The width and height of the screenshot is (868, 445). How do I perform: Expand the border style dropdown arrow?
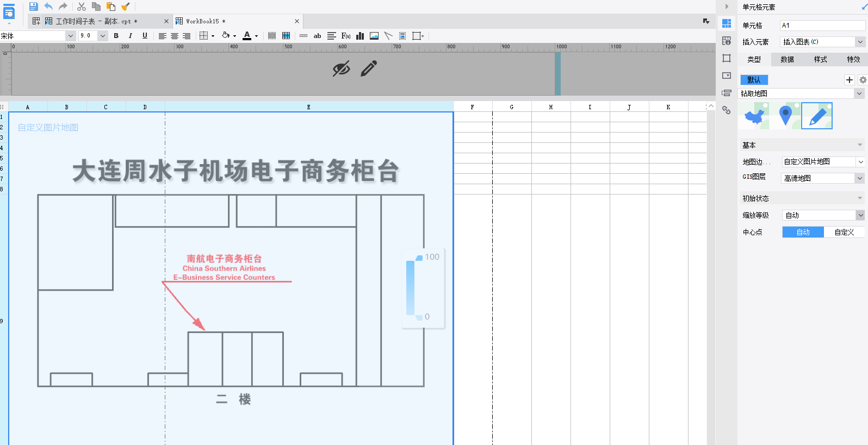(x=213, y=36)
